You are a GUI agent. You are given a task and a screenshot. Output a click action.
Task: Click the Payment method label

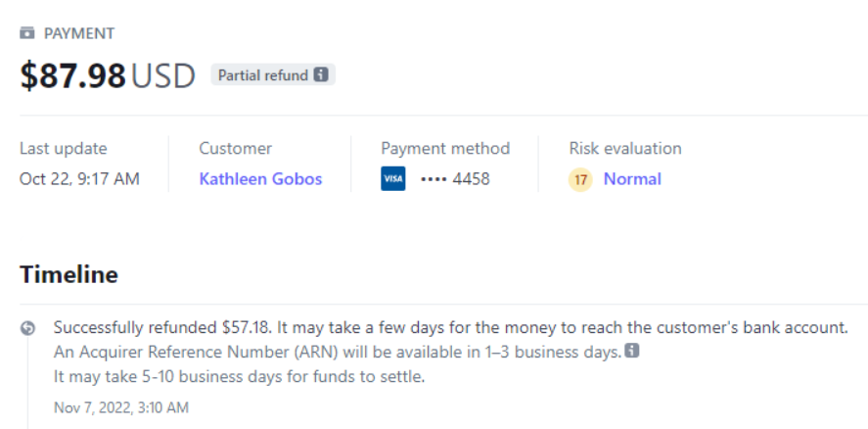click(445, 149)
